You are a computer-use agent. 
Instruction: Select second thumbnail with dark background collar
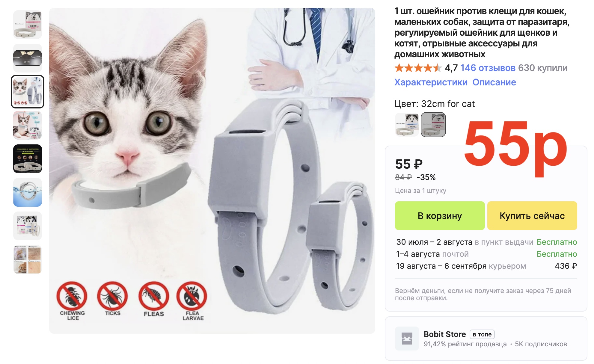click(x=28, y=58)
